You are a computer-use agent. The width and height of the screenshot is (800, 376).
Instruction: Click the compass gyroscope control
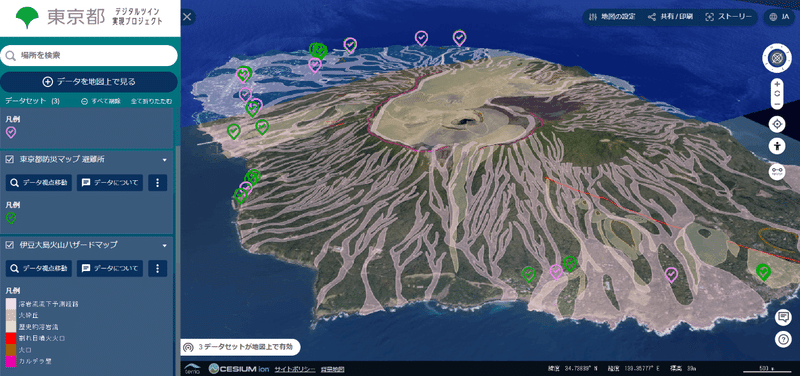tap(777, 58)
